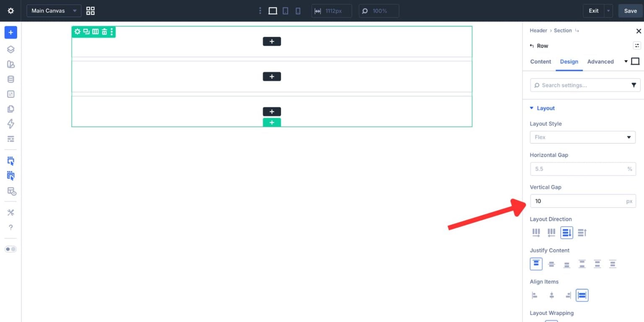This screenshot has height=322, width=644.
Task: Click Section in the breadcrumb
Action: click(x=563, y=31)
